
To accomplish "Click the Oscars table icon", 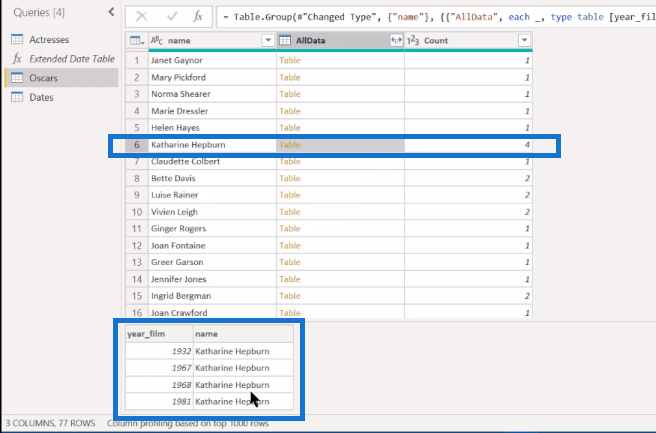I will (x=17, y=78).
